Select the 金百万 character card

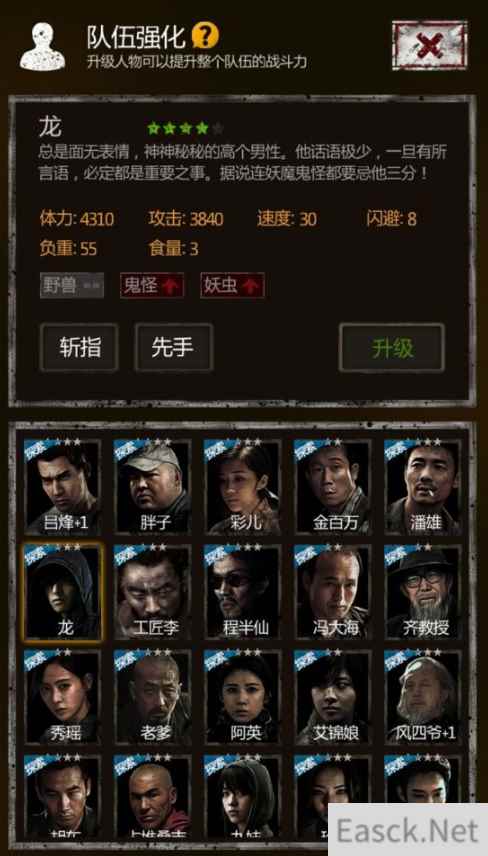(x=333, y=487)
